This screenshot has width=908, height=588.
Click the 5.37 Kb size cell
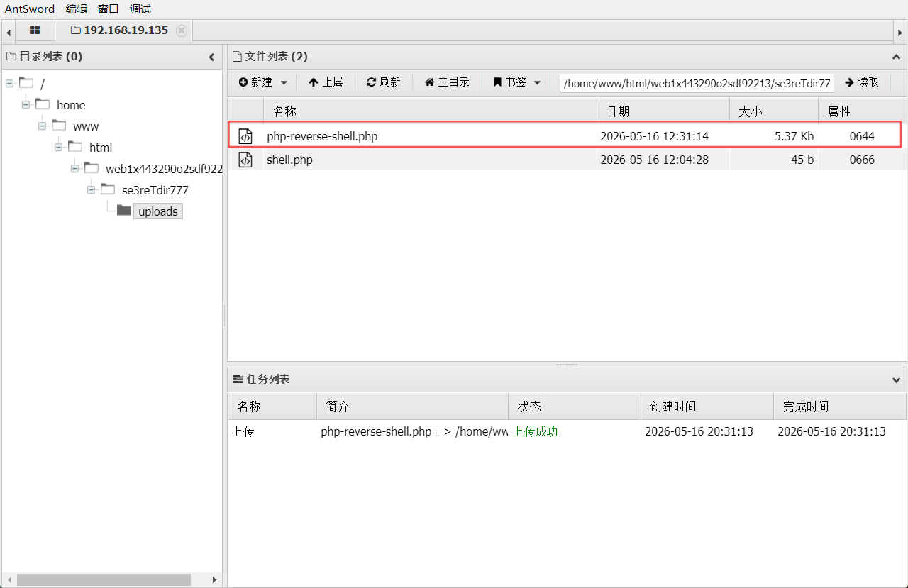click(794, 136)
